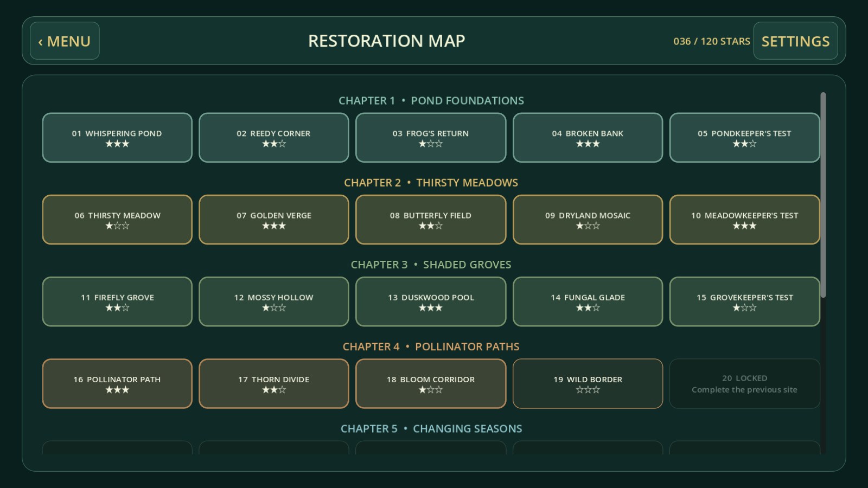Click the 036 / 120 Stars counter
868x488 pixels.
click(712, 41)
